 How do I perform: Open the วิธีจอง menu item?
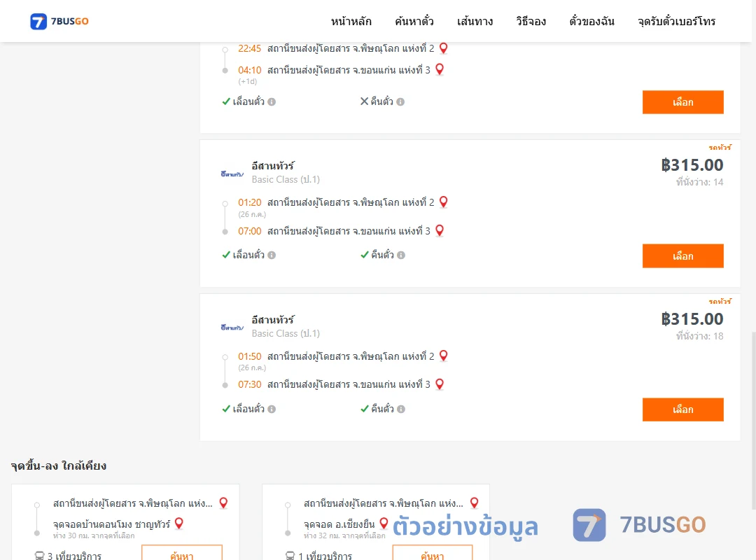(x=531, y=21)
